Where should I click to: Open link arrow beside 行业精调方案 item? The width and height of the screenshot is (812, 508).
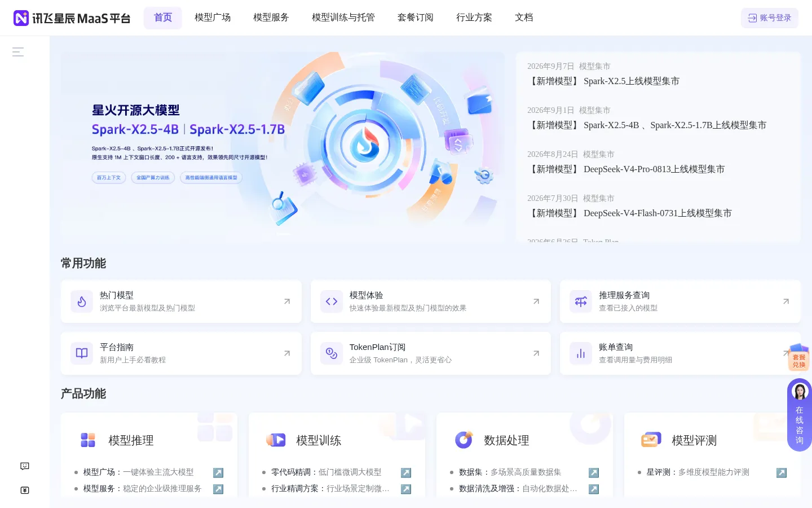[x=406, y=489]
